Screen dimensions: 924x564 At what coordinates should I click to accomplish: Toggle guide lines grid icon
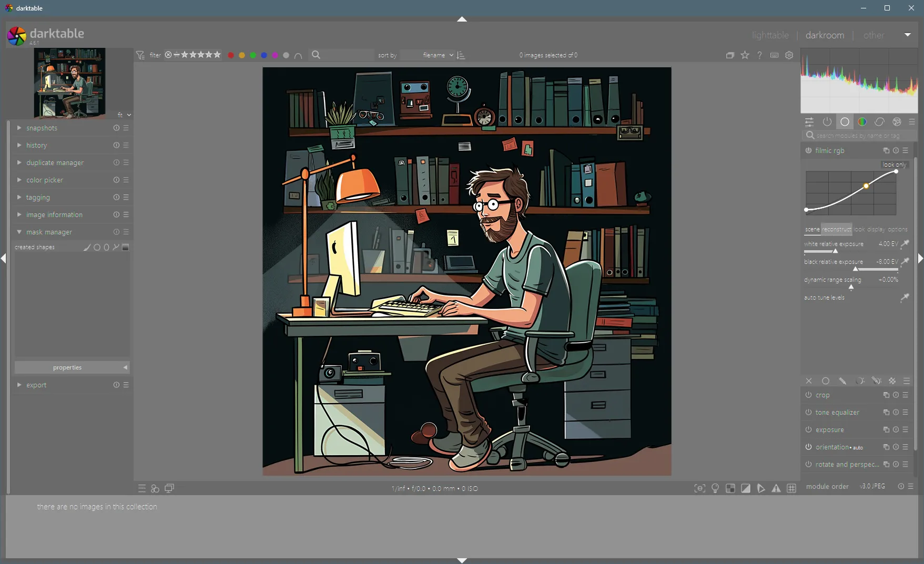tap(791, 488)
